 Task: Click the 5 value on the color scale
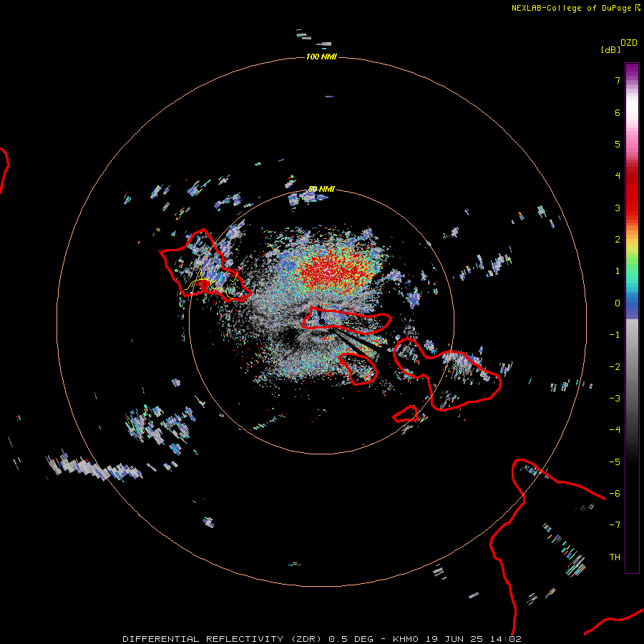click(x=618, y=144)
